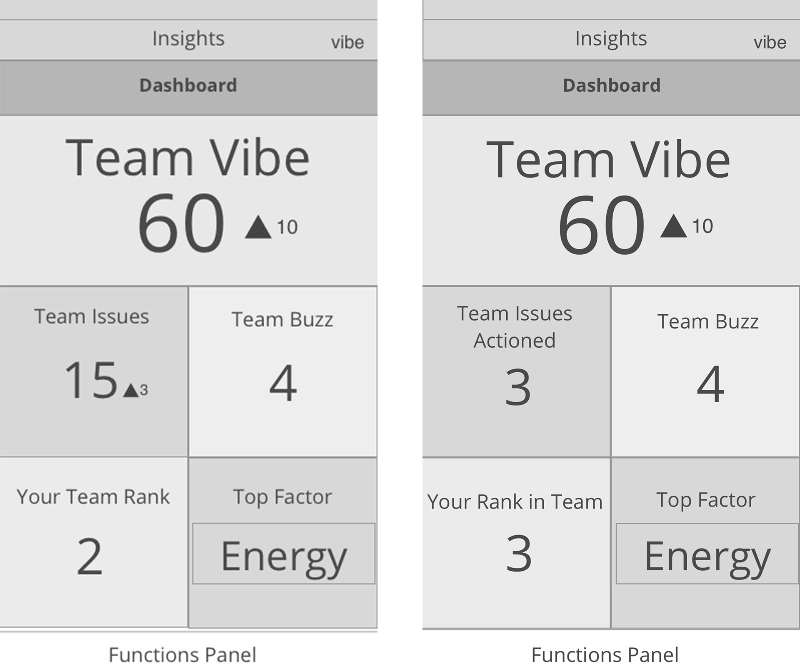Open the Your Team Rank tile
Image resolution: width=800 pixels, height=672 pixels.
[94, 542]
